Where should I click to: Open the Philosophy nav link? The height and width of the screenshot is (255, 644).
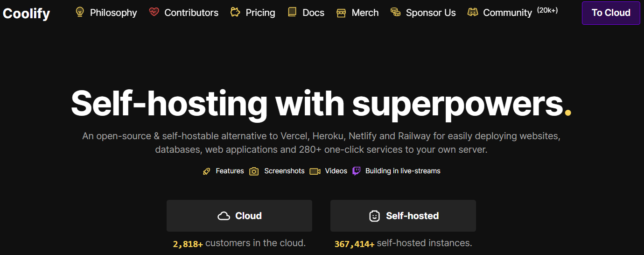pyautogui.click(x=113, y=13)
